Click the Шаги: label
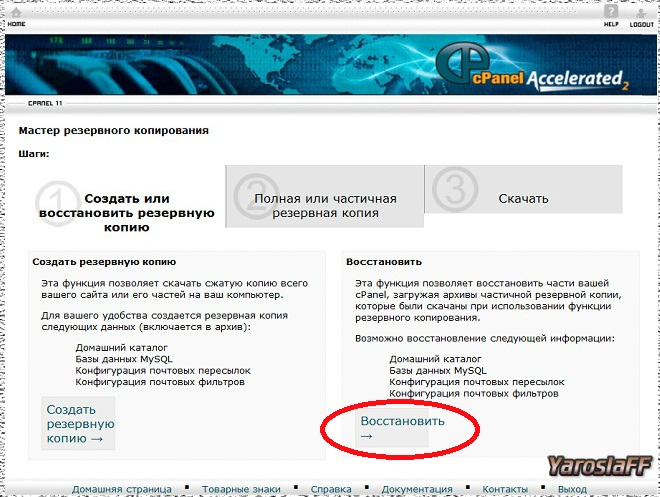Viewport: 660px width, 497px height. pyautogui.click(x=34, y=154)
